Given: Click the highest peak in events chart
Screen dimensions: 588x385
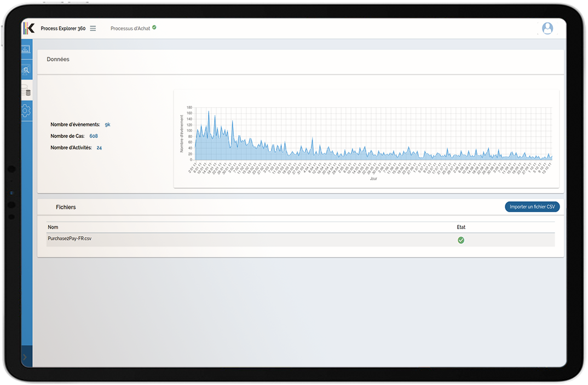Looking at the screenshot, I should pyautogui.click(x=209, y=112).
